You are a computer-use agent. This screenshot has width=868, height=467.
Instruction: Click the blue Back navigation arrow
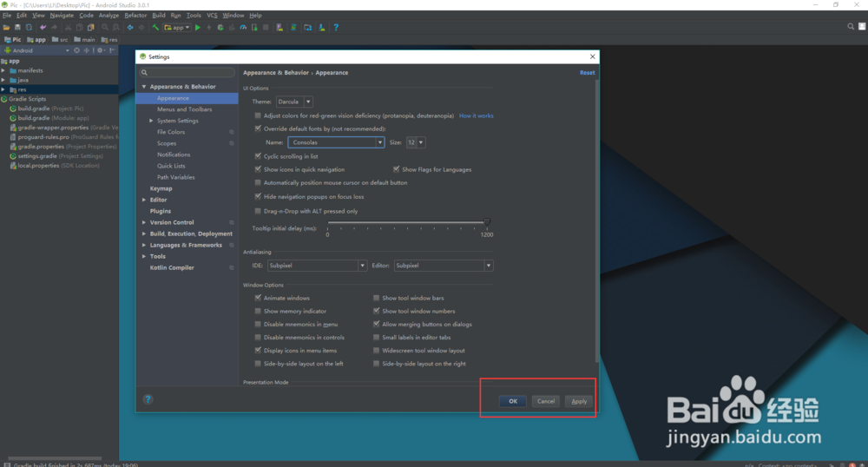pyautogui.click(x=130, y=27)
